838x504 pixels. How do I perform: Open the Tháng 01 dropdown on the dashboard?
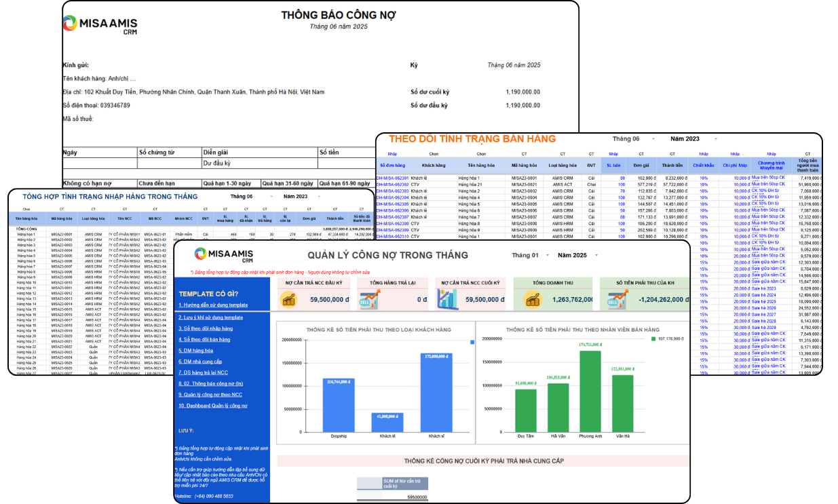546,255
